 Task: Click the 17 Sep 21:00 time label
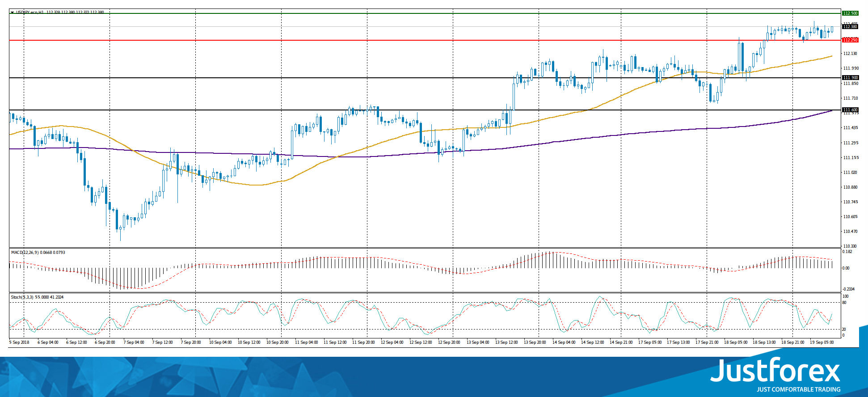click(707, 342)
